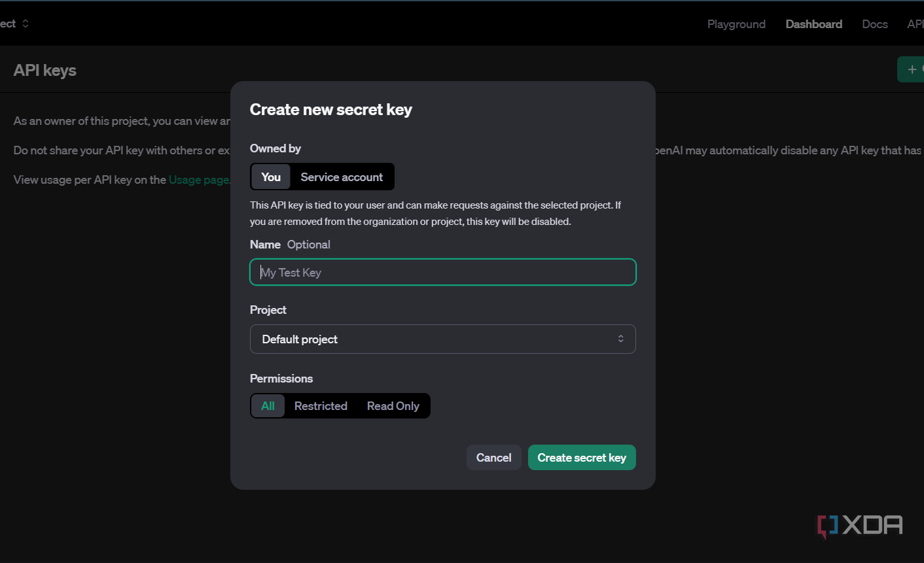Click the Name input field

(443, 272)
